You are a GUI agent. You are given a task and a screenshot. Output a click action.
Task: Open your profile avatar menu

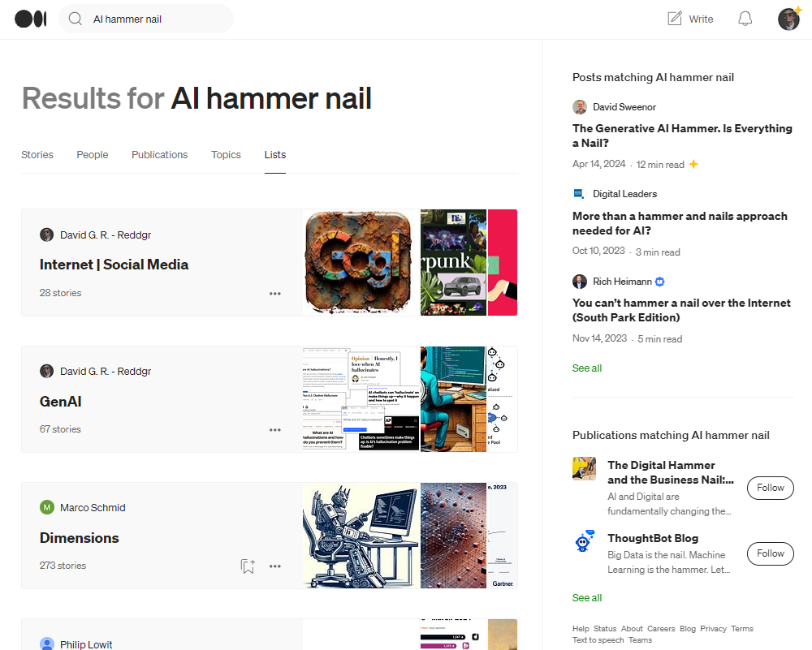pyautogui.click(x=788, y=18)
